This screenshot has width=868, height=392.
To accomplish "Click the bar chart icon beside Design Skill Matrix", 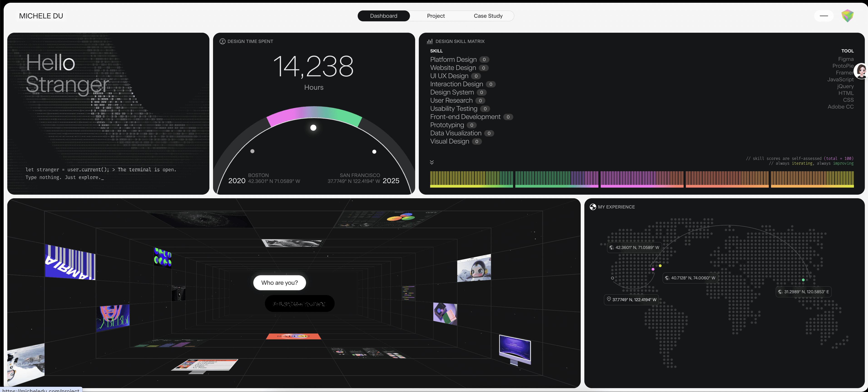I will click(x=430, y=41).
